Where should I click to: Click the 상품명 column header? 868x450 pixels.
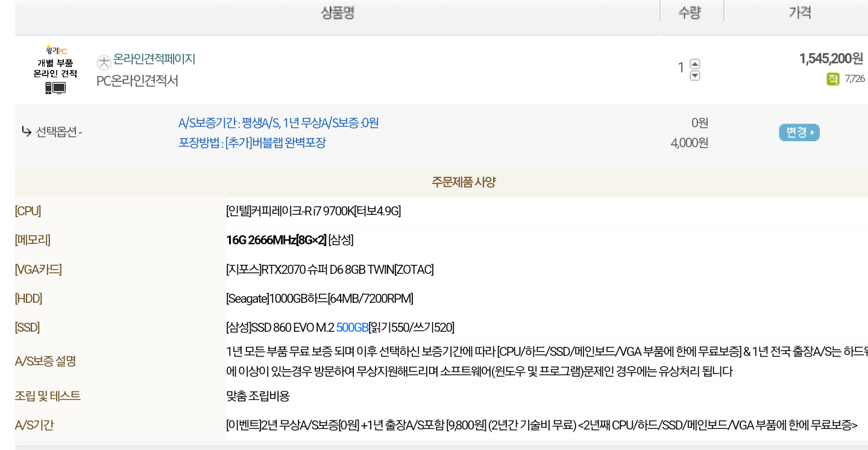pos(338,13)
